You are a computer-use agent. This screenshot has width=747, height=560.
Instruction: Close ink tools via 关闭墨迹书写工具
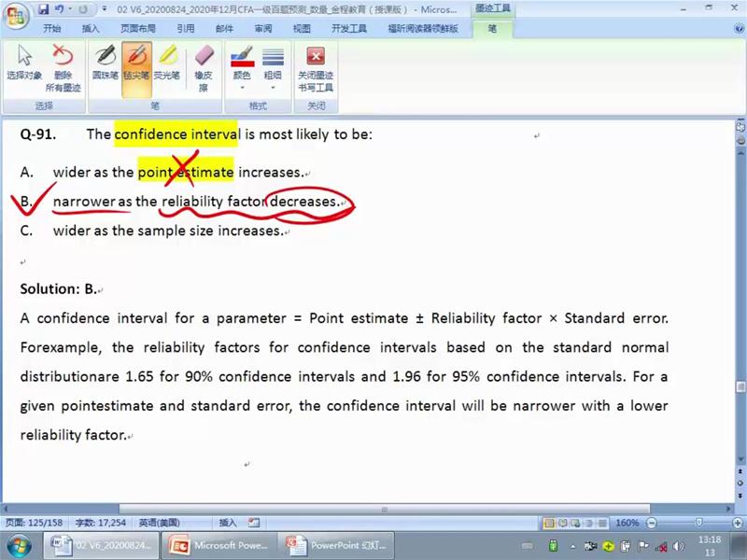(316, 68)
